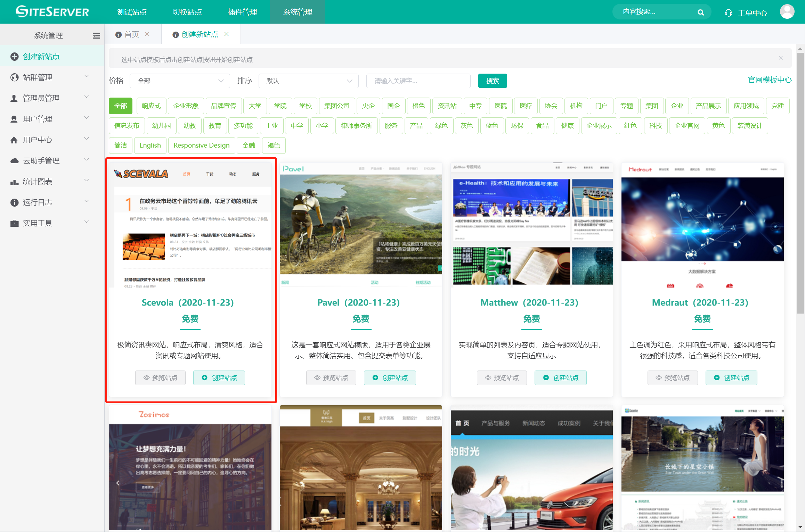This screenshot has height=532, width=805.
Task: Click the 实用工具 briefcase icon
Action: 14,223
